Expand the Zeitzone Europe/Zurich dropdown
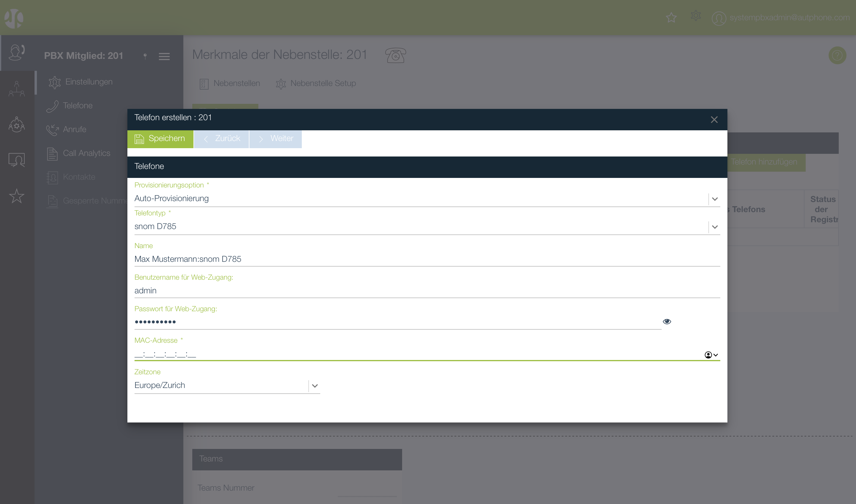The width and height of the screenshot is (856, 504). coord(315,386)
